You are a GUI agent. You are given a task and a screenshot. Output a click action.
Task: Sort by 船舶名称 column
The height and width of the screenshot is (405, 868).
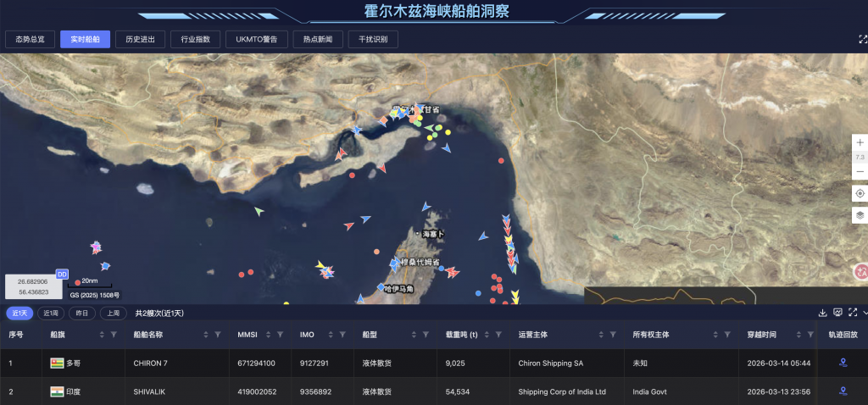tap(206, 335)
